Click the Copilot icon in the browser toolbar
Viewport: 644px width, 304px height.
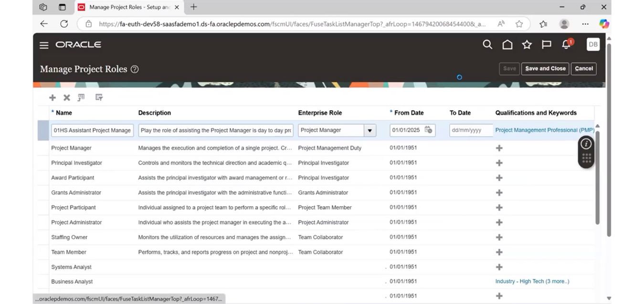604,23
